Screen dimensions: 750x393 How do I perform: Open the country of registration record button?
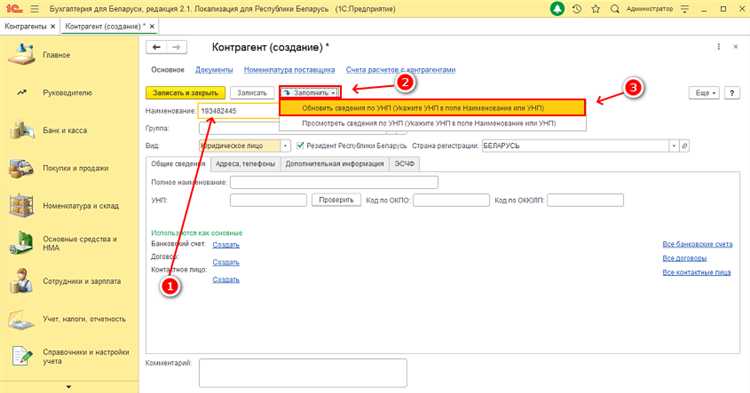point(684,146)
